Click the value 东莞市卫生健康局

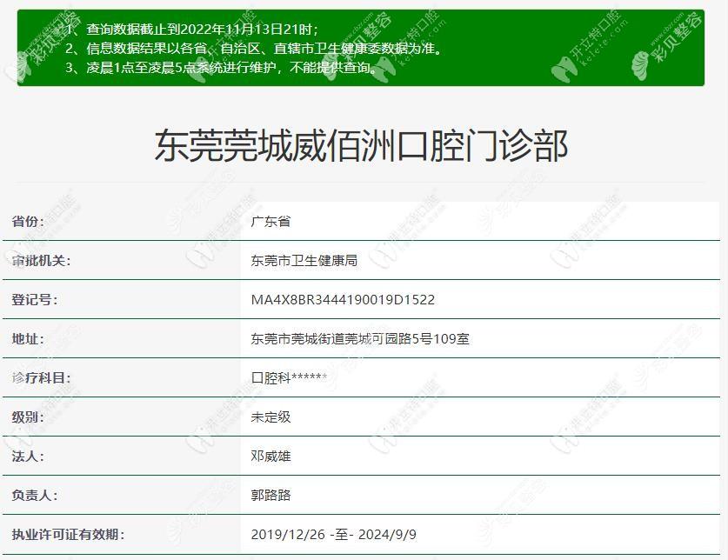304,261
